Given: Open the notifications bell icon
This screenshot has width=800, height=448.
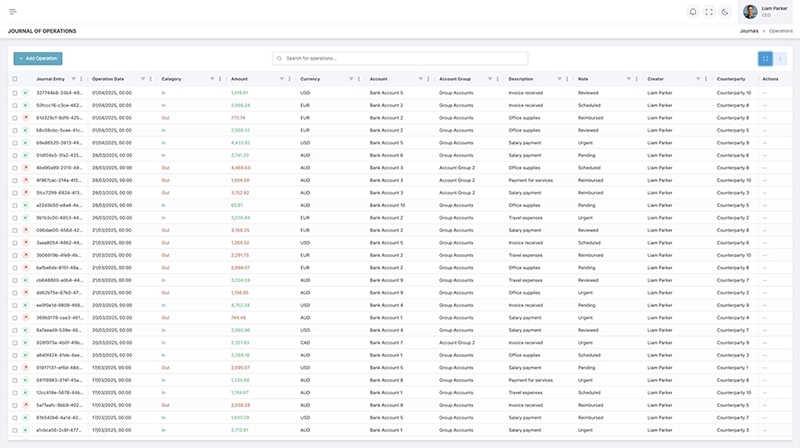Looking at the screenshot, I should coord(691,12).
